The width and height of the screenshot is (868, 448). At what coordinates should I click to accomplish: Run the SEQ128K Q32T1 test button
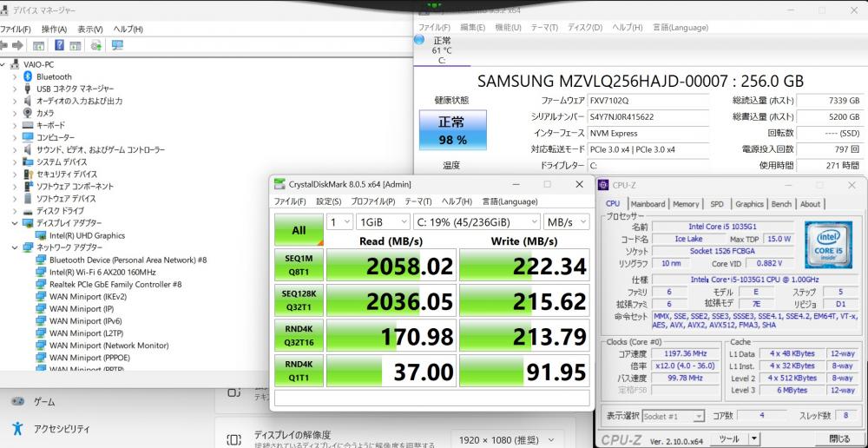(x=299, y=300)
